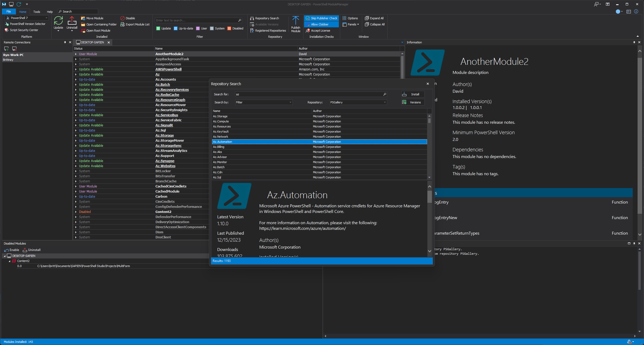Toggle the System filter checkbox
This screenshot has height=345, width=644.
coord(212,28)
